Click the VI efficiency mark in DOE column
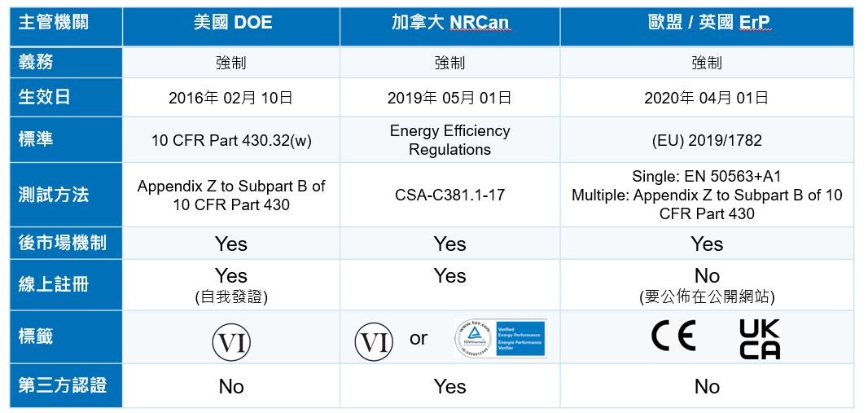 point(231,342)
